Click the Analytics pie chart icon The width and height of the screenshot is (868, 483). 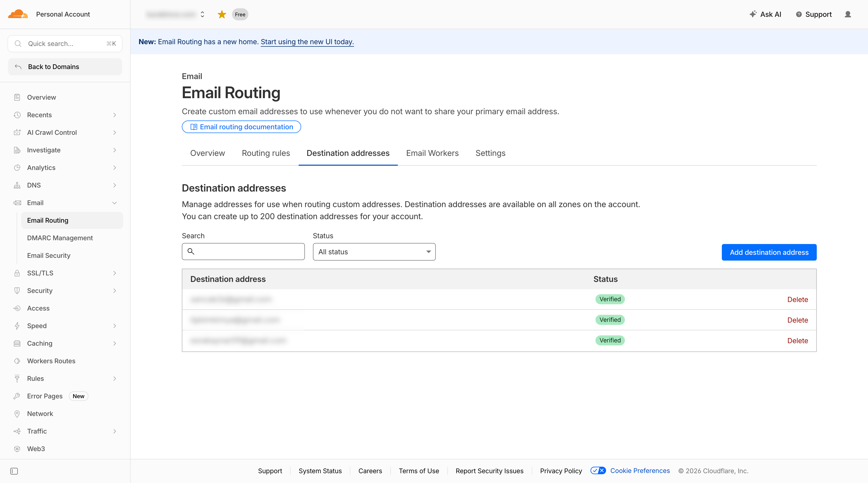pyautogui.click(x=17, y=167)
